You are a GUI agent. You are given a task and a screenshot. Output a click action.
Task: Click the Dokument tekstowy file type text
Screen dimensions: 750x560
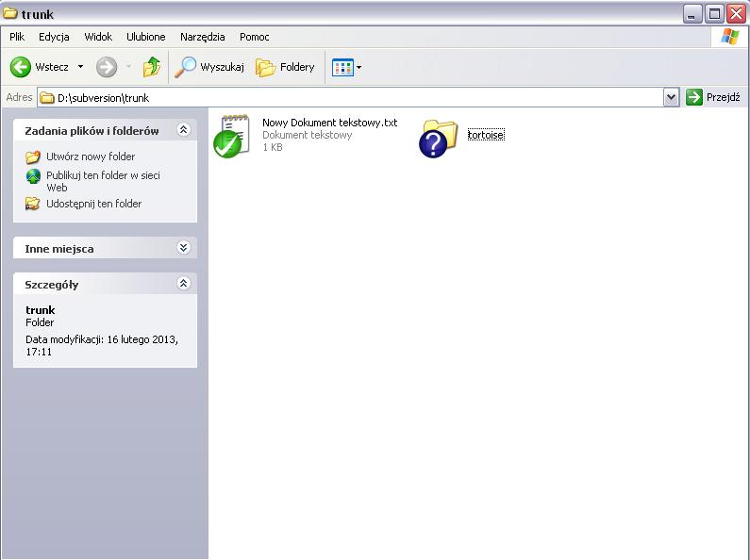tap(308, 135)
